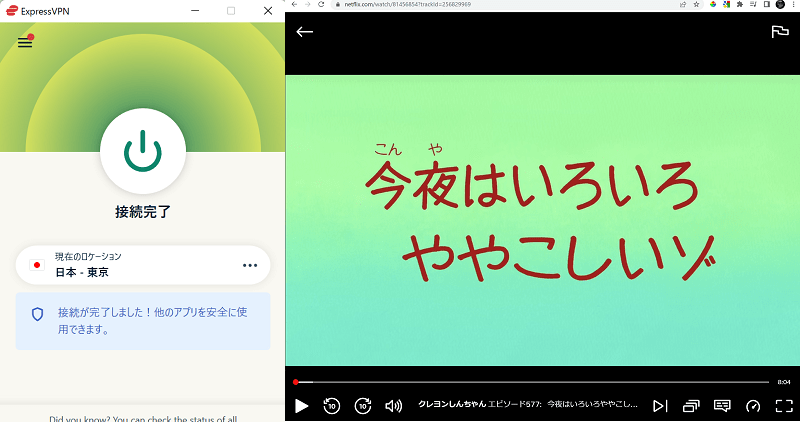This screenshot has width=800, height=422.
Task: Open the Netflix episodes list
Action: pos(691,406)
